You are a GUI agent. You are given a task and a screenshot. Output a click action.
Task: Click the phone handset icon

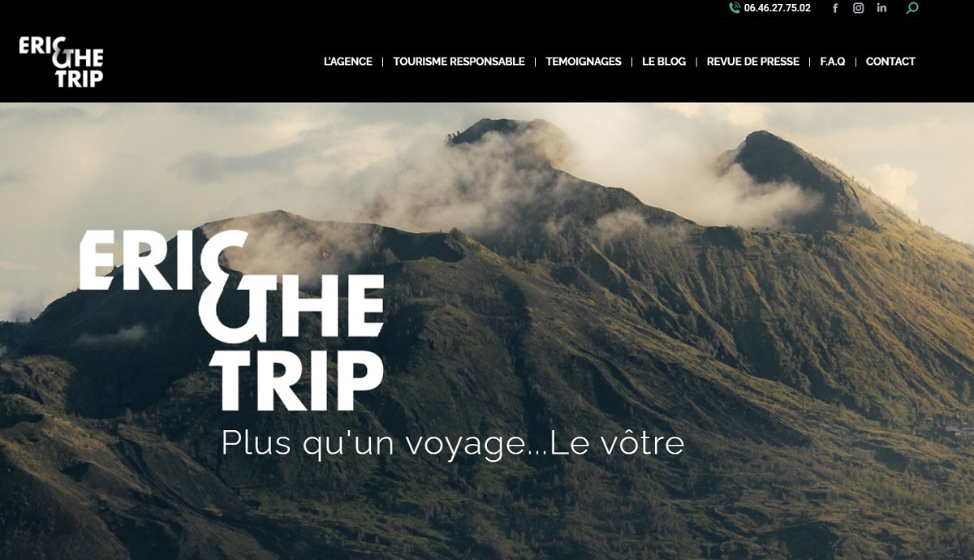point(735,8)
